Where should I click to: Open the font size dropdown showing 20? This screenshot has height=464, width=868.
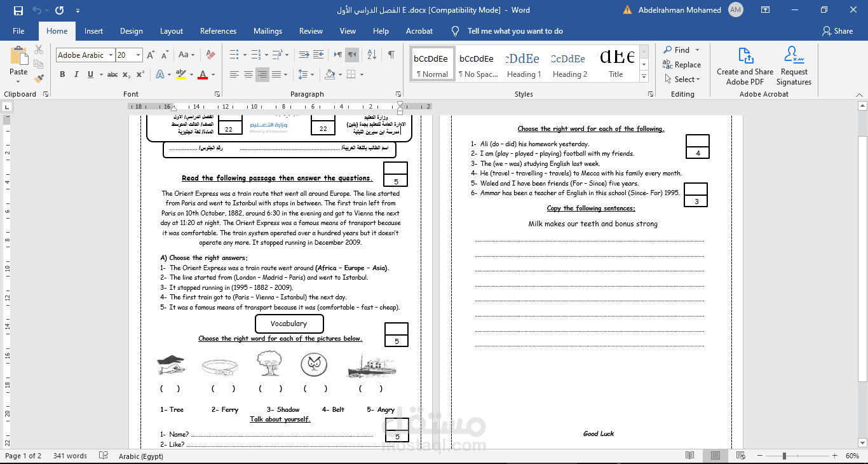coord(139,55)
